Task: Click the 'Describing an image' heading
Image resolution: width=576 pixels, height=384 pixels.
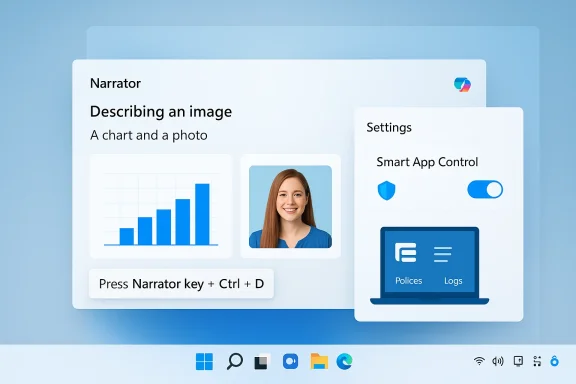Action: tap(161, 112)
